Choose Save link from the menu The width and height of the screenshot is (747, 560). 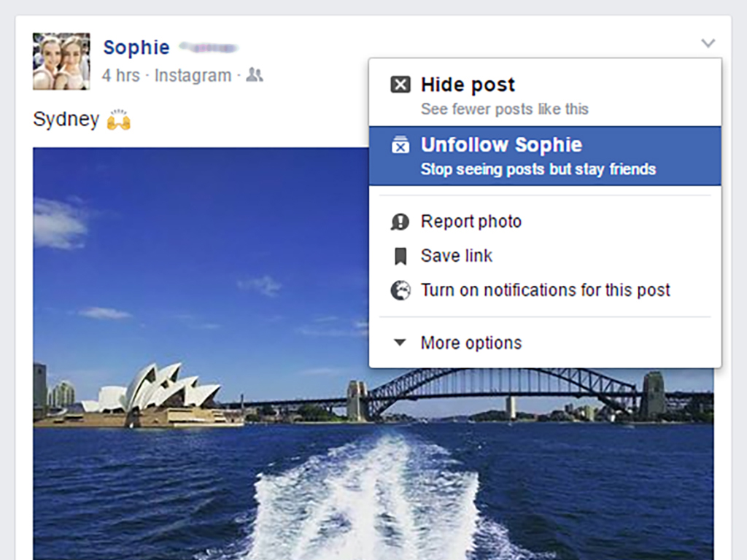456,256
